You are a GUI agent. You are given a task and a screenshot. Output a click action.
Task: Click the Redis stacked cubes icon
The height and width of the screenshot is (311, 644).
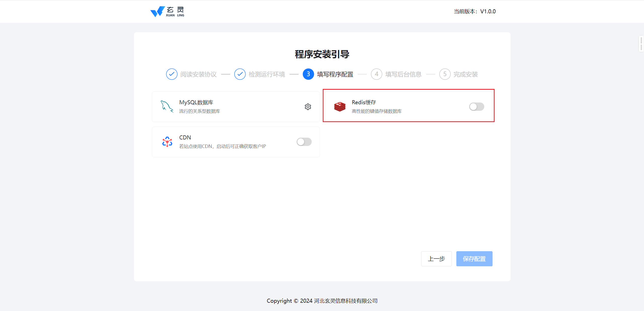340,107
